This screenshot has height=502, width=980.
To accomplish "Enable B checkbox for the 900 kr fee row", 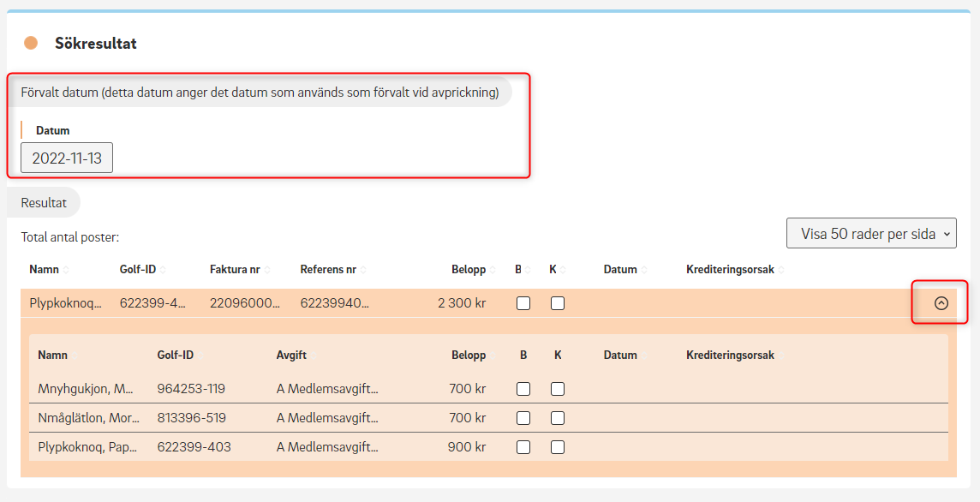I will (x=523, y=447).
